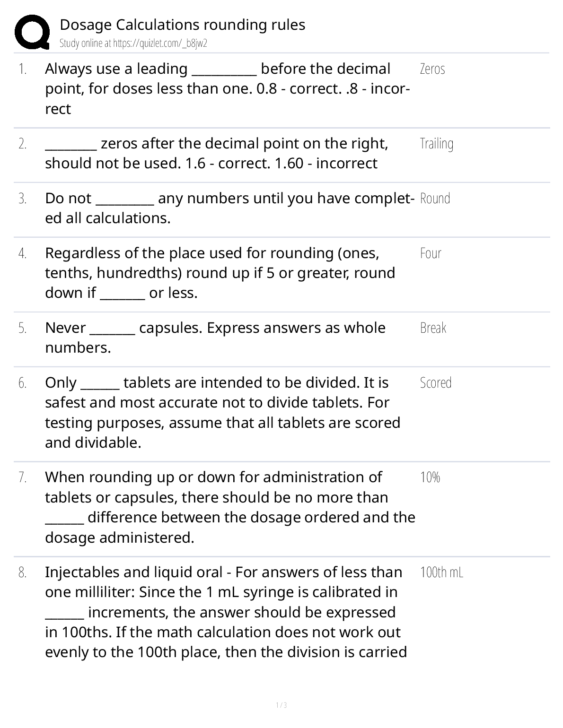Image resolution: width=563 pixels, height=728 pixels.
Task: Click the answer 'Four'
Action: 431,253
